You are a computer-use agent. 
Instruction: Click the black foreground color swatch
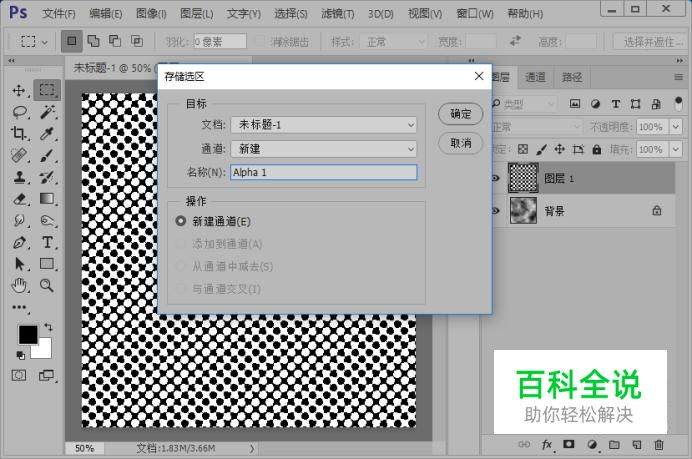tap(27, 335)
